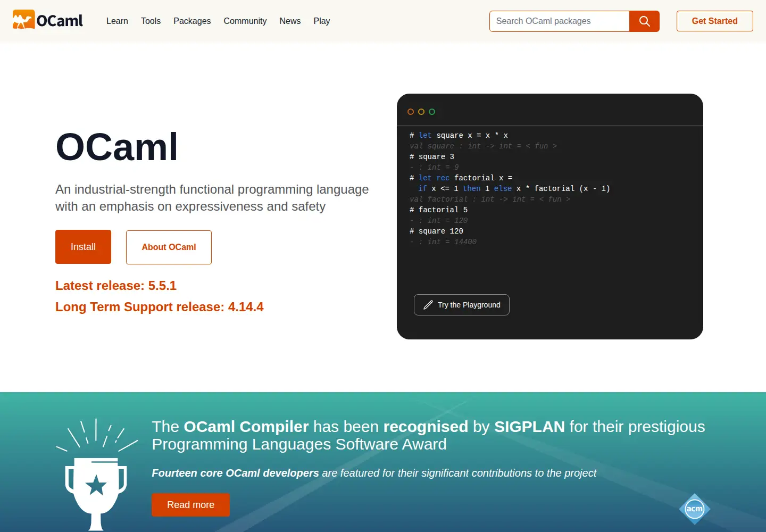Screen dimensions: 766x532
Task: Click the orange dot in the code window
Action: pos(411,112)
